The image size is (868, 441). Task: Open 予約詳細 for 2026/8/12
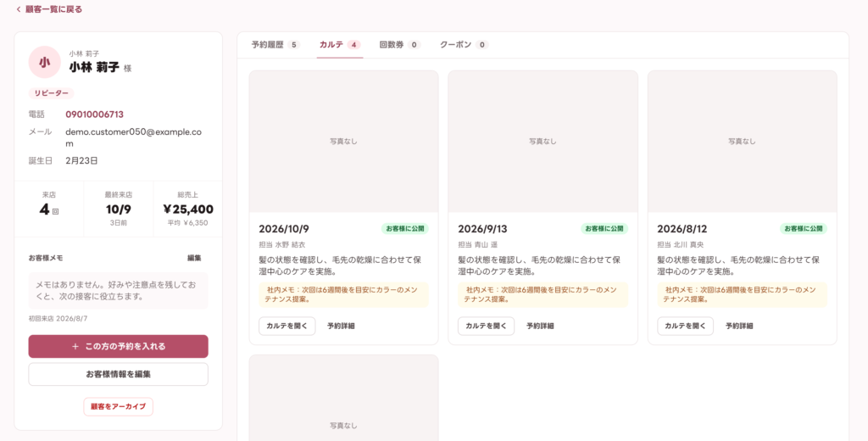pyautogui.click(x=739, y=326)
